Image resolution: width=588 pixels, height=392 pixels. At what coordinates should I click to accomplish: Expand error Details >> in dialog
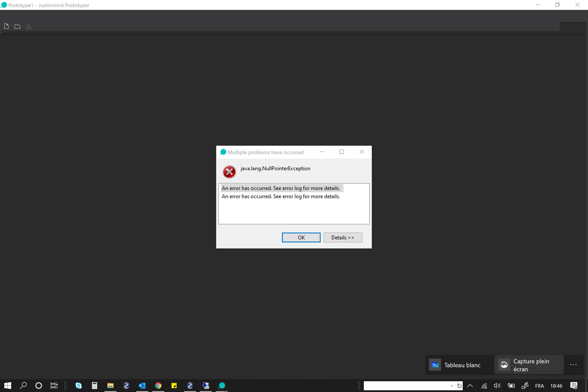tap(343, 237)
